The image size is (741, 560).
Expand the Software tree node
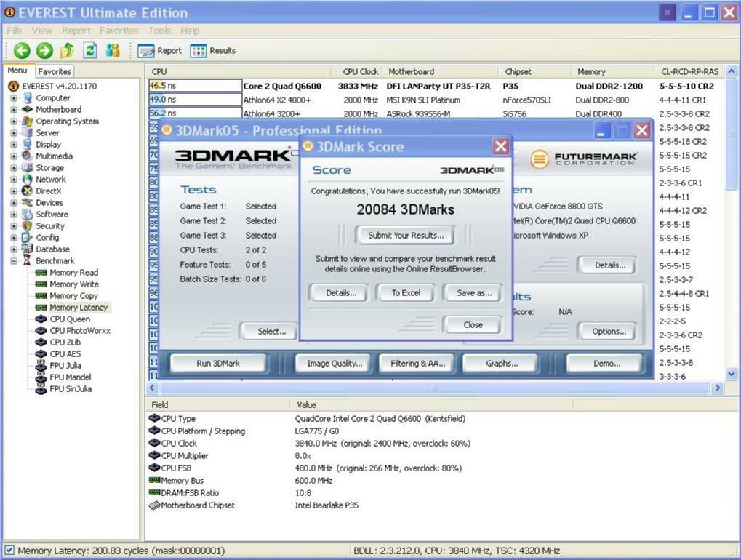(14, 215)
